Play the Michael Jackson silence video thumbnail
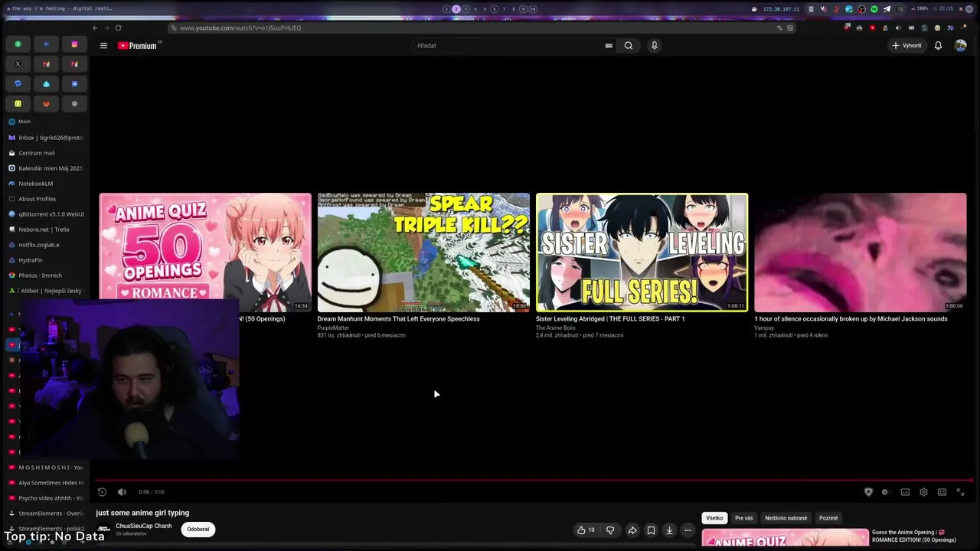Screen dimensions: 980x551 [x=861, y=253]
